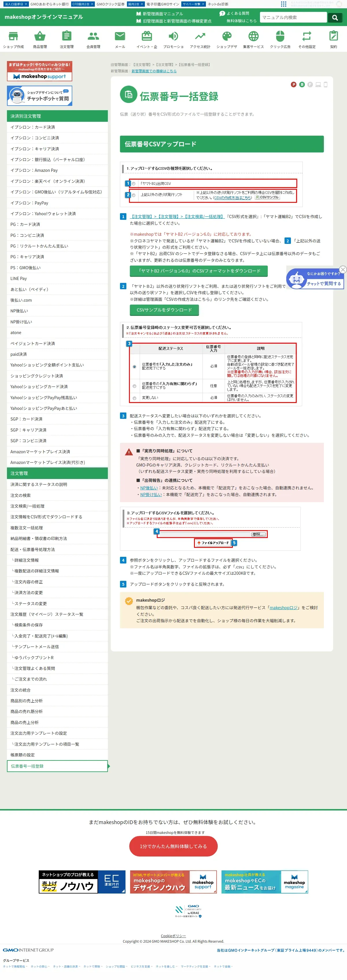This screenshot has height=980, width=347.
Task: Open the ショップ作成 shop icon
Action: coord(13,36)
